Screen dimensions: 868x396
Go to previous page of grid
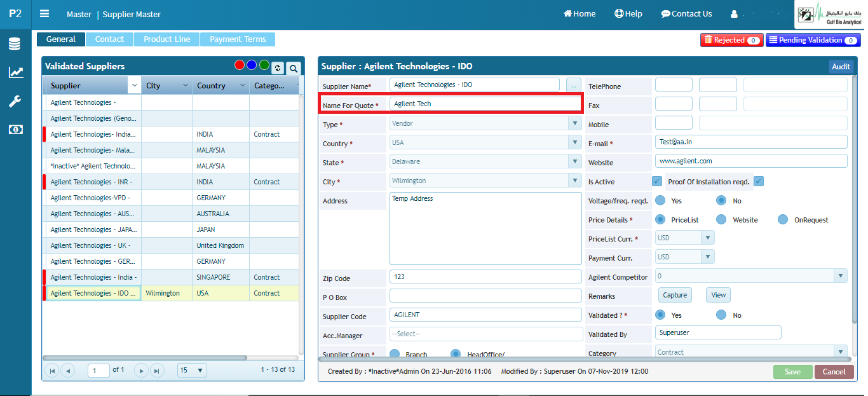click(67, 370)
